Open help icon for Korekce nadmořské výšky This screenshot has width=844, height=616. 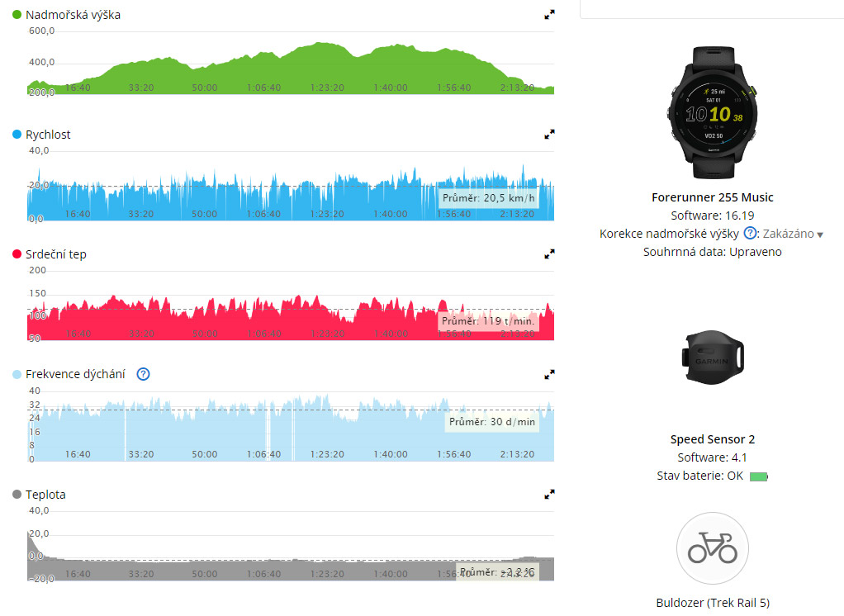[750, 234]
